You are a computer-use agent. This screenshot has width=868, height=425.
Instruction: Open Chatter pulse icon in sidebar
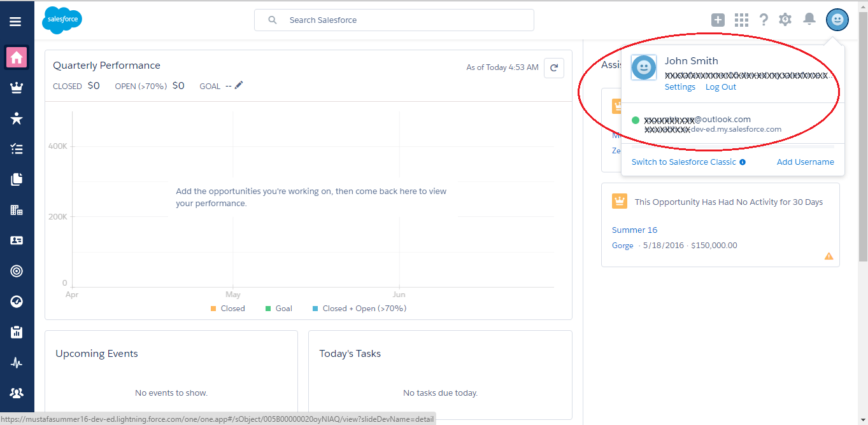(17, 363)
